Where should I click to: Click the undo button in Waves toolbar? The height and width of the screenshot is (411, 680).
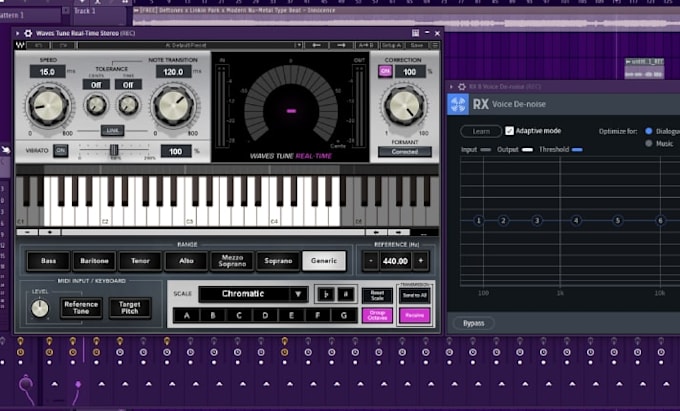39,45
